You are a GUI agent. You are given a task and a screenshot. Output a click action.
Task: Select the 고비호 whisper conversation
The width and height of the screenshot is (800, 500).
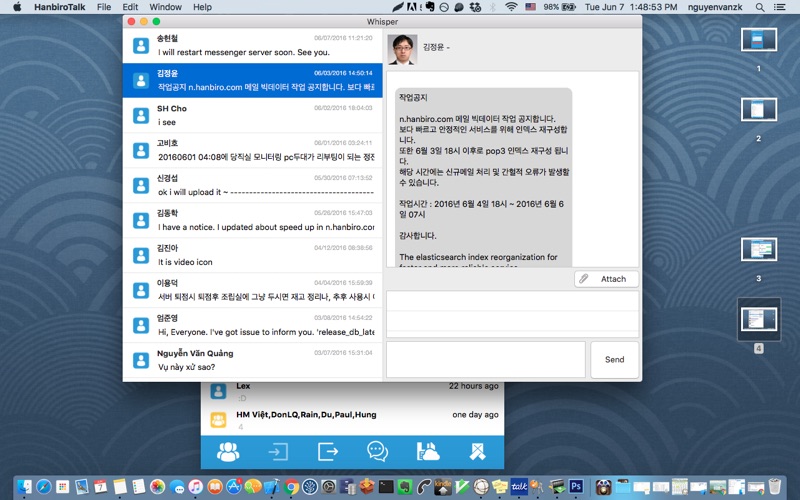pyautogui.click(x=253, y=150)
